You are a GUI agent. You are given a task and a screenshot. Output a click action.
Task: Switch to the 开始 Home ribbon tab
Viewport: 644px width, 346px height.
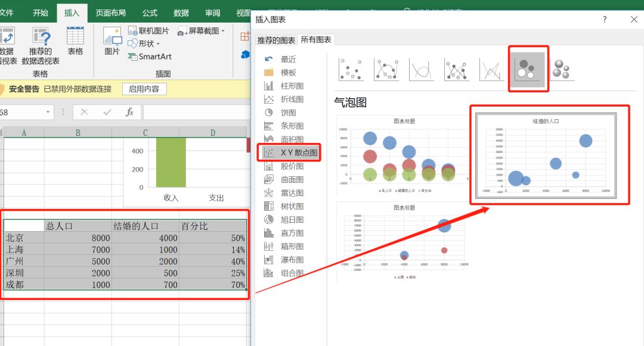tap(41, 13)
